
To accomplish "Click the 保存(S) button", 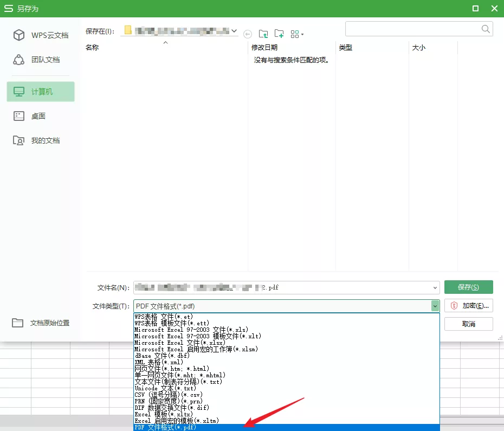I will coord(468,287).
